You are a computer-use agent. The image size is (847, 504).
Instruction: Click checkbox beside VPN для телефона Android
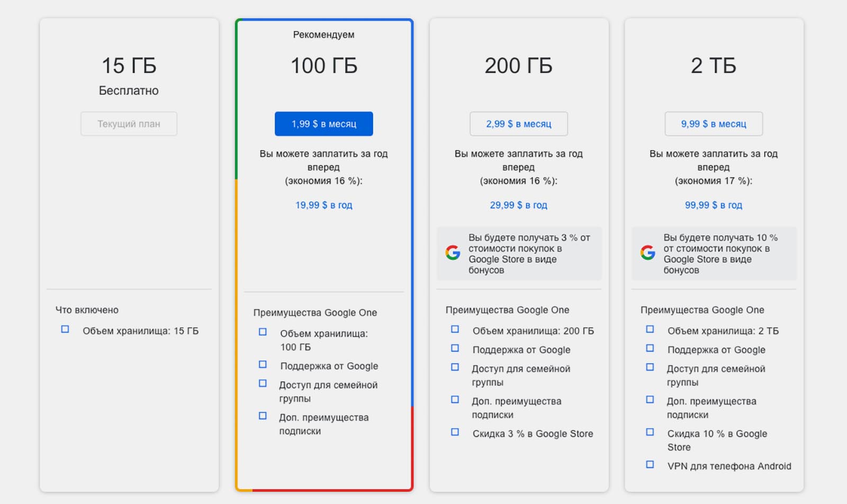pos(650,465)
